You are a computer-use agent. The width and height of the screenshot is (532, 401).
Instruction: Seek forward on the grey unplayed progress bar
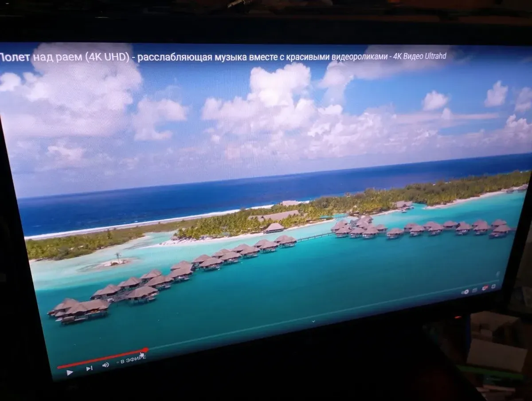click(x=310, y=315)
